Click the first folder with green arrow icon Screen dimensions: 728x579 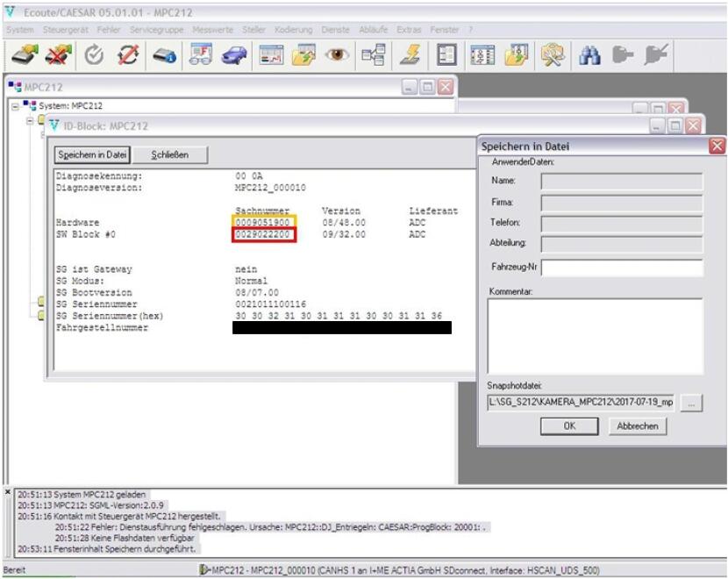(304, 55)
